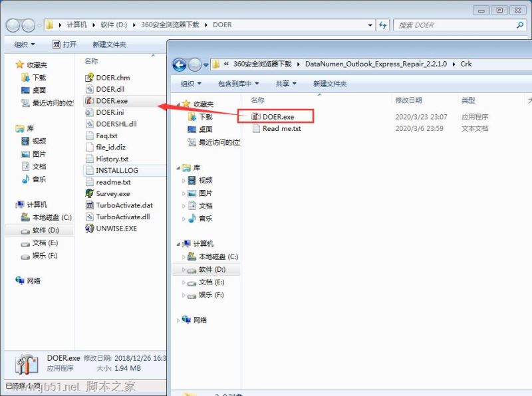
Task: Select the INSTALL.LOG file icon
Action: click(90, 170)
